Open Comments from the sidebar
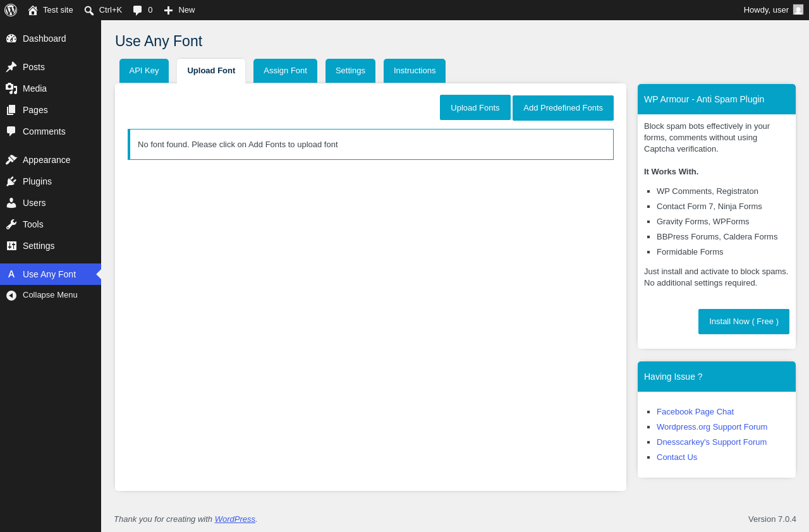The height and width of the screenshot is (532, 809). pyautogui.click(x=51, y=131)
